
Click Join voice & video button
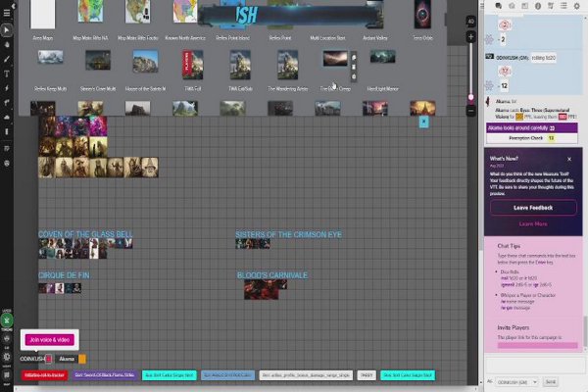[x=50, y=340]
